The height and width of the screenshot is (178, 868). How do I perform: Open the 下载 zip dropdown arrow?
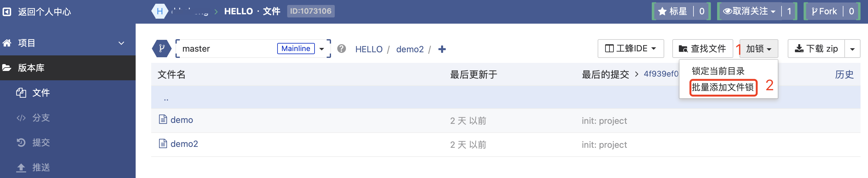(852, 49)
